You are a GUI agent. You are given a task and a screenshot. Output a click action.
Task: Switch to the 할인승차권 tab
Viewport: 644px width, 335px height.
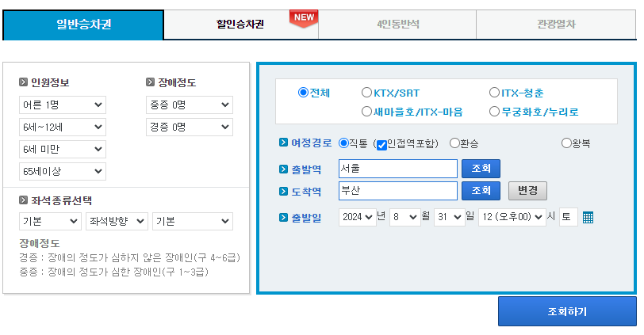click(240, 25)
